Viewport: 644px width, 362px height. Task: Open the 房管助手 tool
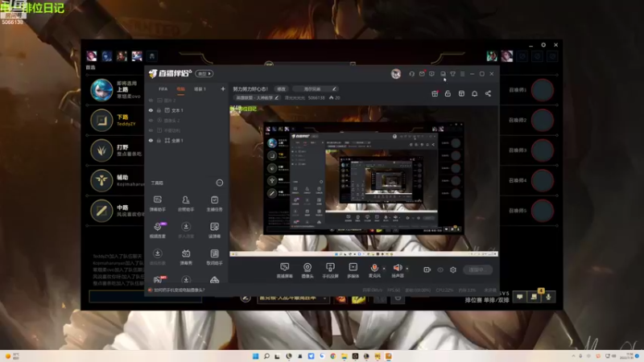click(186, 204)
